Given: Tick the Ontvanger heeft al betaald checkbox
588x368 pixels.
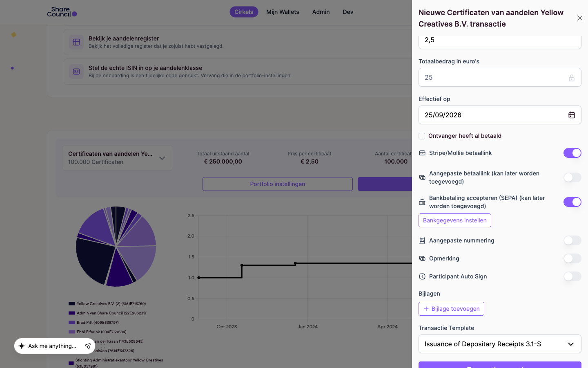Looking at the screenshot, I should [422, 136].
